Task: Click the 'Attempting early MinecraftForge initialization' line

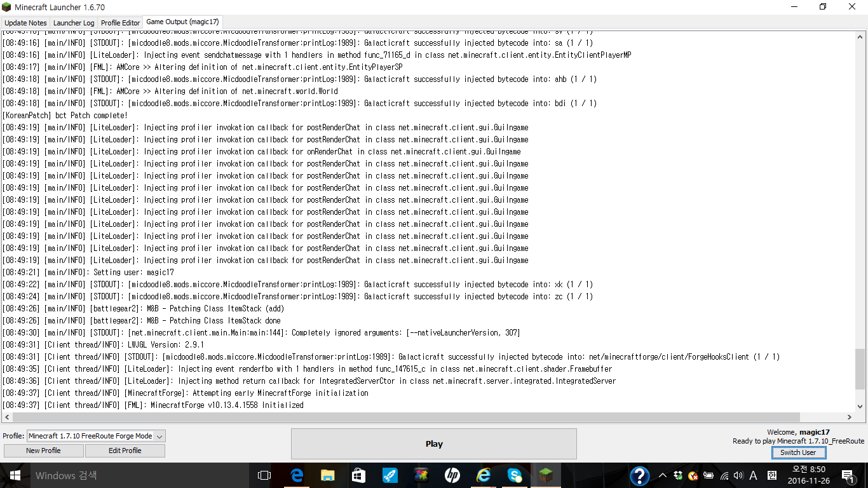Action: (185, 393)
